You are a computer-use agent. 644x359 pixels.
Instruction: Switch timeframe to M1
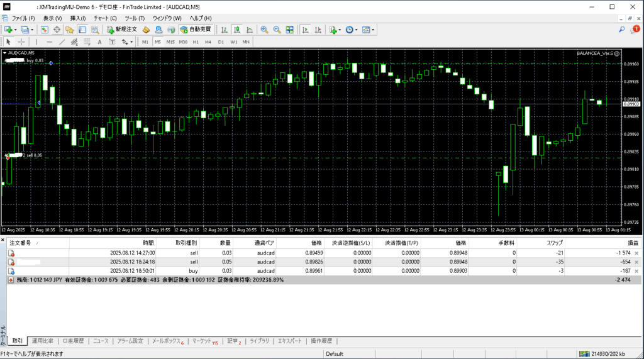145,42
